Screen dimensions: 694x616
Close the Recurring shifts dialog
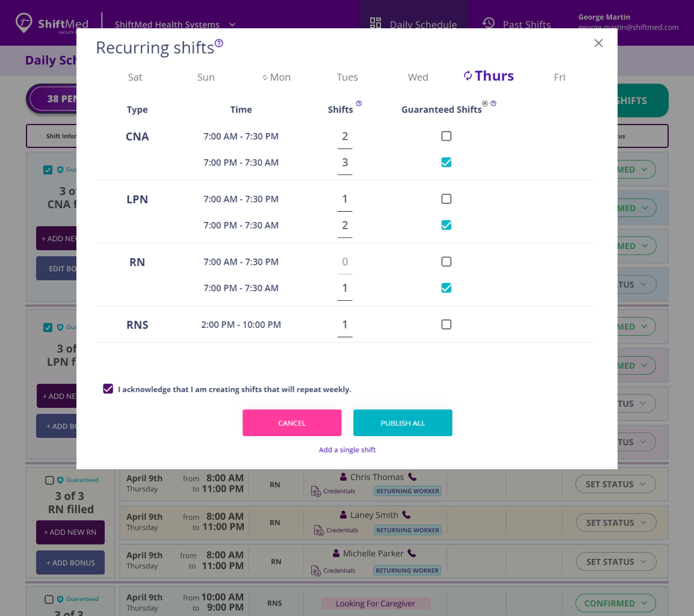(x=598, y=43)
